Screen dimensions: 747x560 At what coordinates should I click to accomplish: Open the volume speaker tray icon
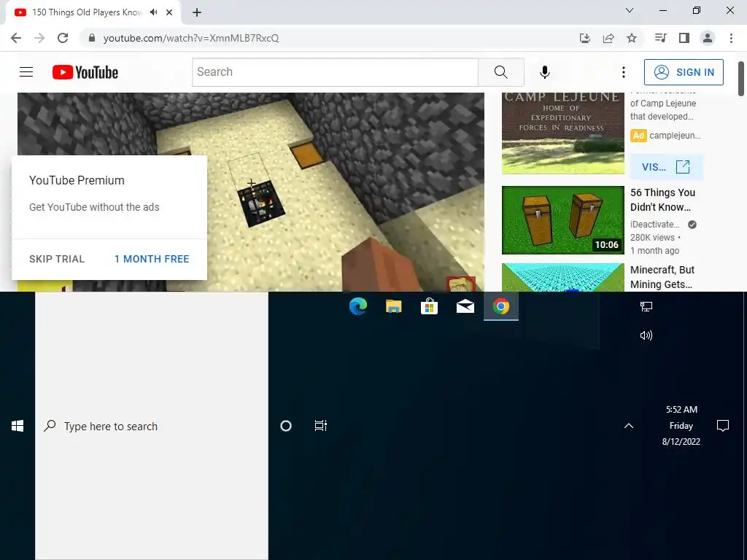(646, 335)
